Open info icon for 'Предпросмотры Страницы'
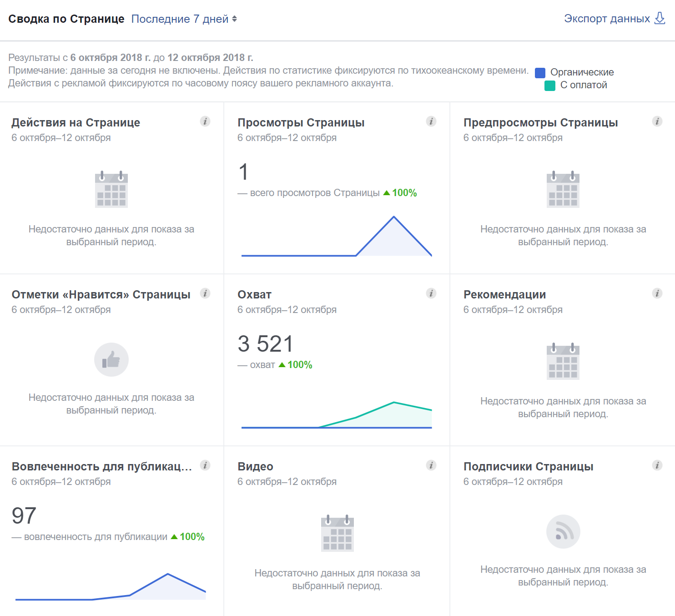The width and height of the screenshot is (675, 616). point(657,121)
